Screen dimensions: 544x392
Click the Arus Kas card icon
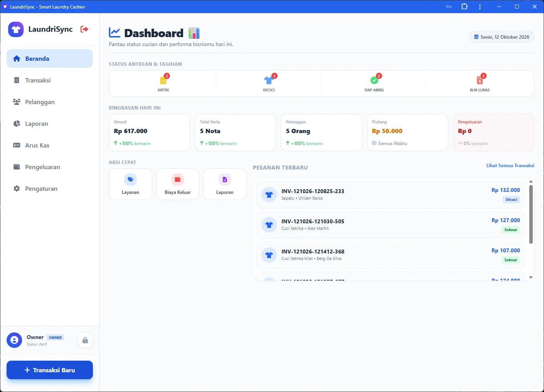[x=17, y=145]
